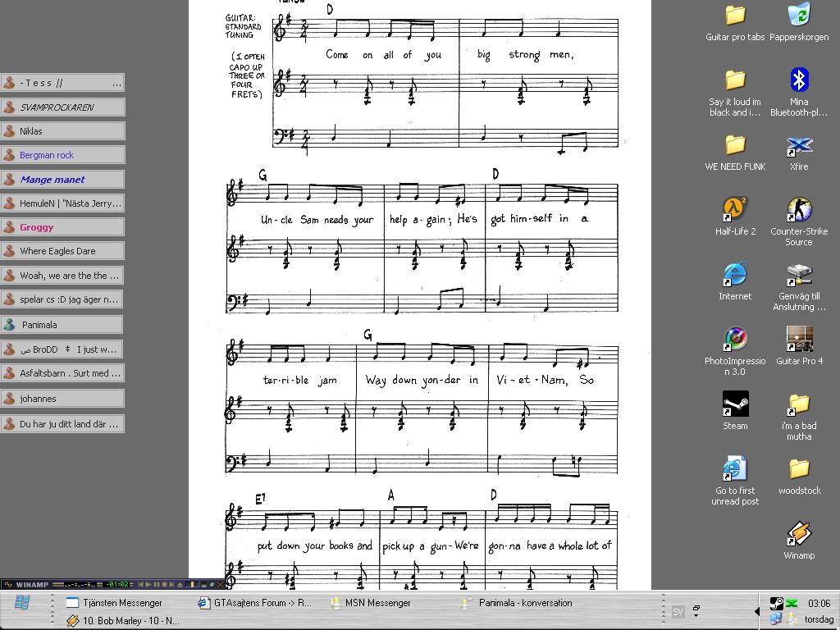
Task: Select the 'Du har ju ditt land' contact
Action: [x=62, y=424]
